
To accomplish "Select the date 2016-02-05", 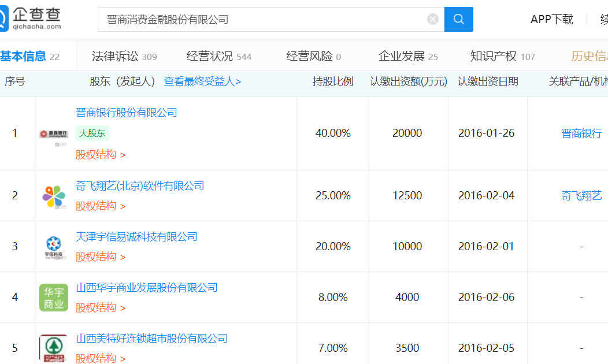I will click(x=486, y=348).
